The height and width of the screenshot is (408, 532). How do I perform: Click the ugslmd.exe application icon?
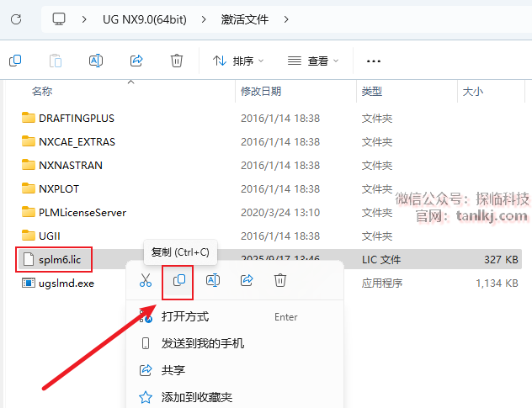coord(29,283)
